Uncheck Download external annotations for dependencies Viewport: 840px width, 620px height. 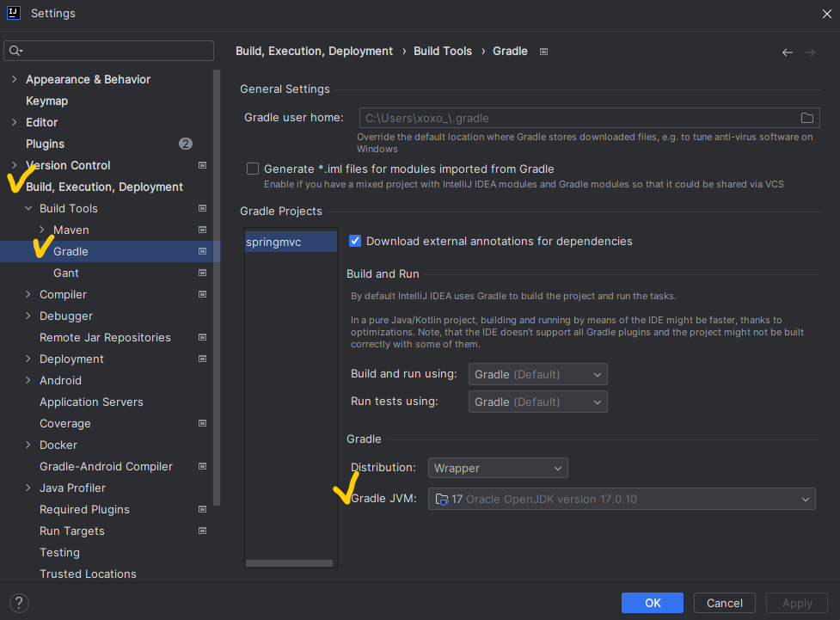[354, 241]
